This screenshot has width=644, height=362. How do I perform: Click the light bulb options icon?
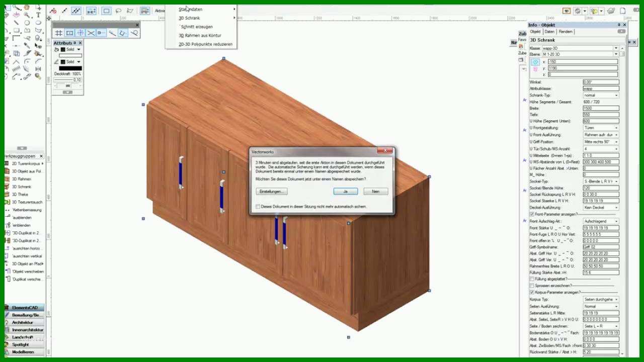tap(594, 11)
